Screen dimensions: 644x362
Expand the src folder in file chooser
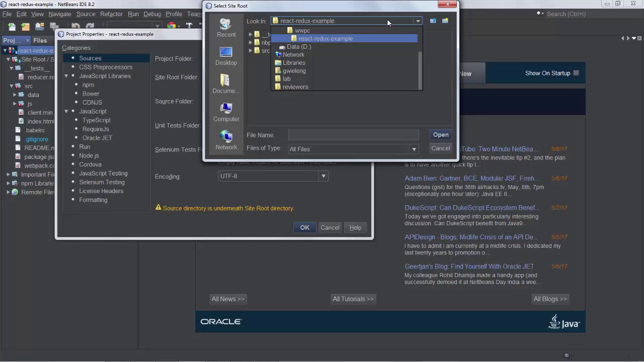251,51
